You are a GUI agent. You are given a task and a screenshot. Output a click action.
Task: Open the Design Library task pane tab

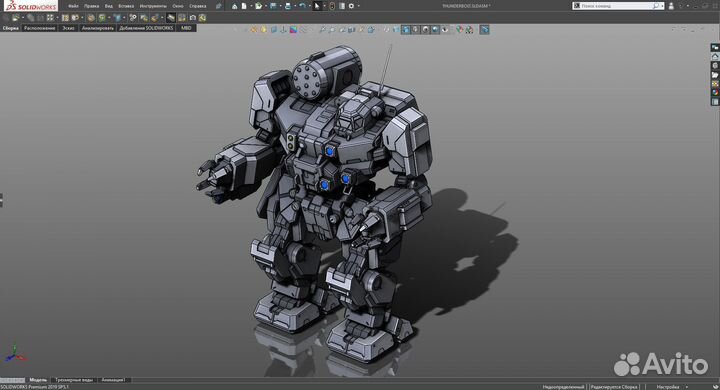(x=715, y=66)
